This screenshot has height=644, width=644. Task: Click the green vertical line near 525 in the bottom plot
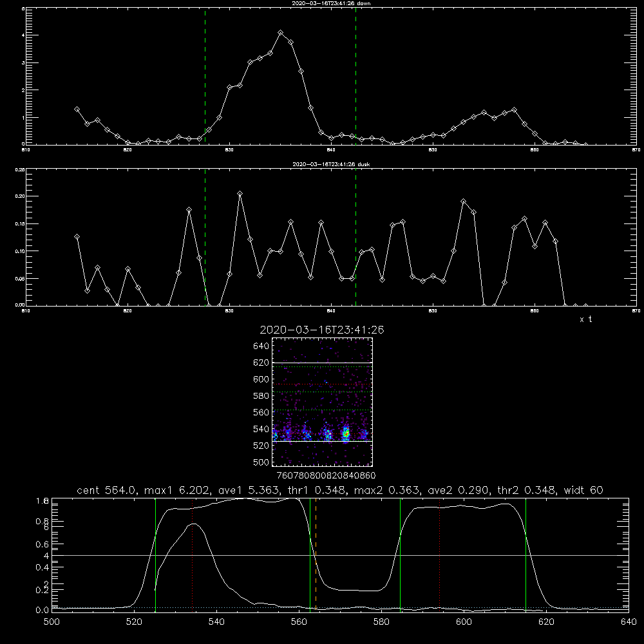click(x=155, y=554)
